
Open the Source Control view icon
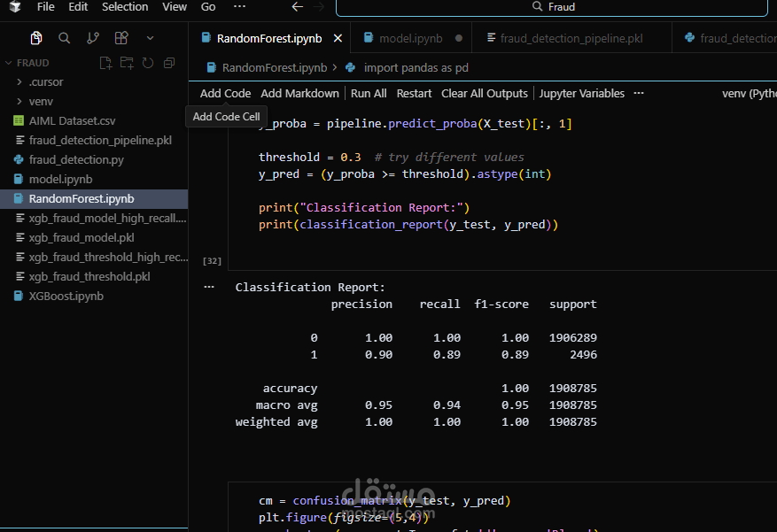93,38
